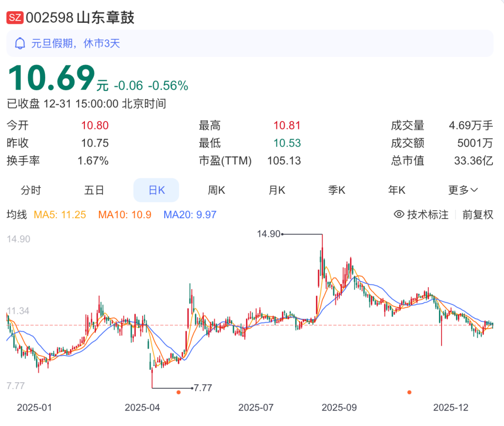Click the MA5: 11.25 indicator label
This screenshot has height=426, width=504.
pyautogui.click(x=60, y=214)
